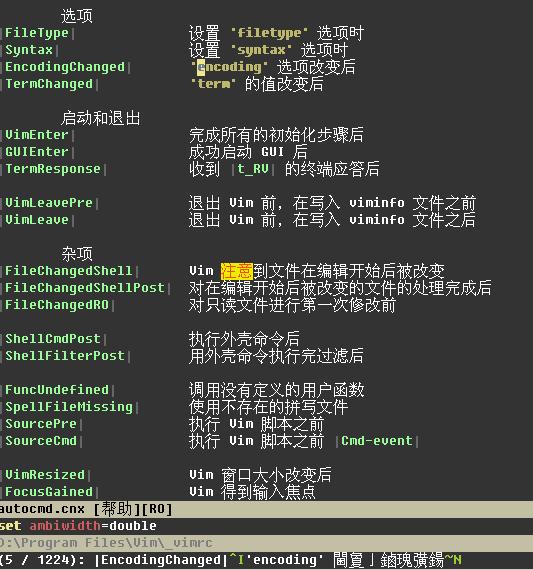Follow the TermResponse tag link

click(53, 169)
